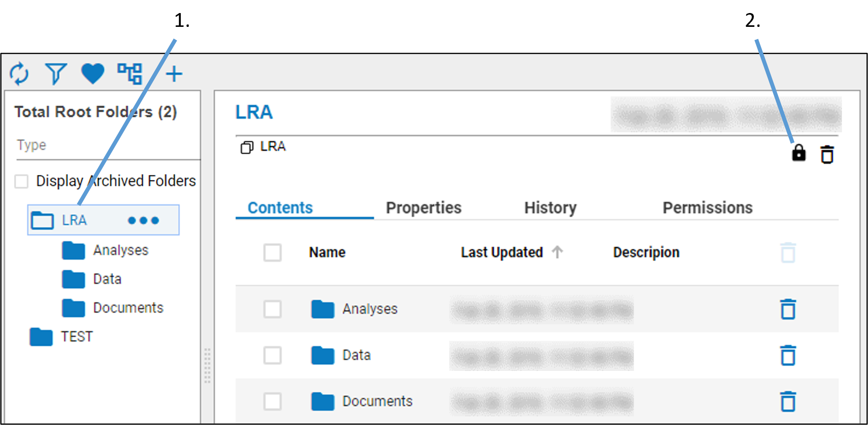Click the lock icon for LRA folder

(x=799, y=153)
